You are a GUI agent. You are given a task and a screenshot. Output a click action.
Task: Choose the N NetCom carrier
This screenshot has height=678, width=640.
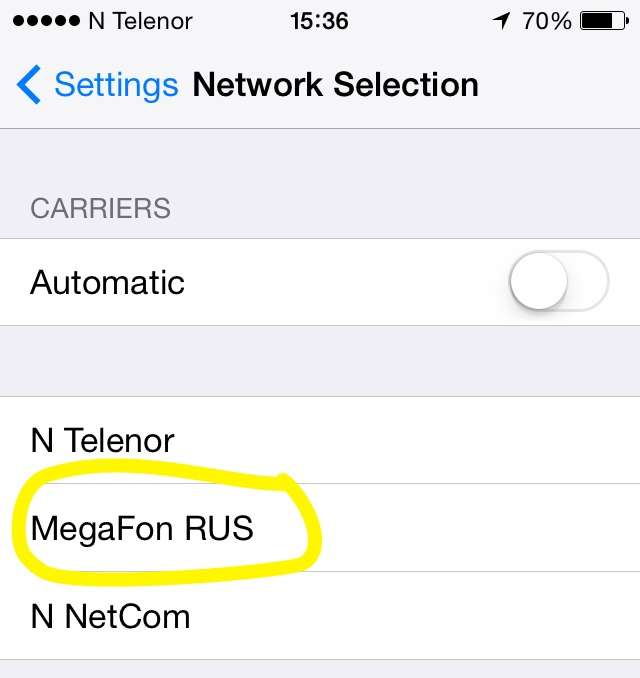(x=320, y=616)
